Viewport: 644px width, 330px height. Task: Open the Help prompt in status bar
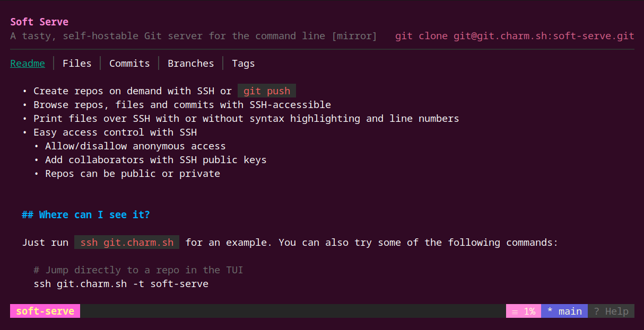(x=611, y=311)
